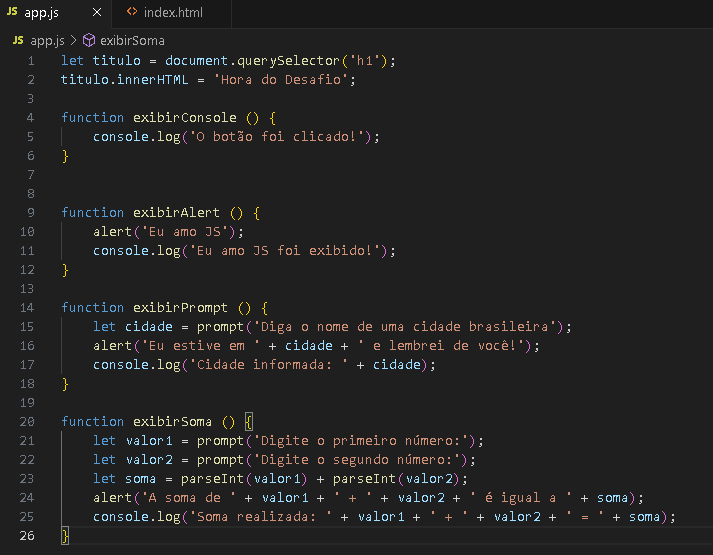Click parseInt(valor1) on line 23

244,479
